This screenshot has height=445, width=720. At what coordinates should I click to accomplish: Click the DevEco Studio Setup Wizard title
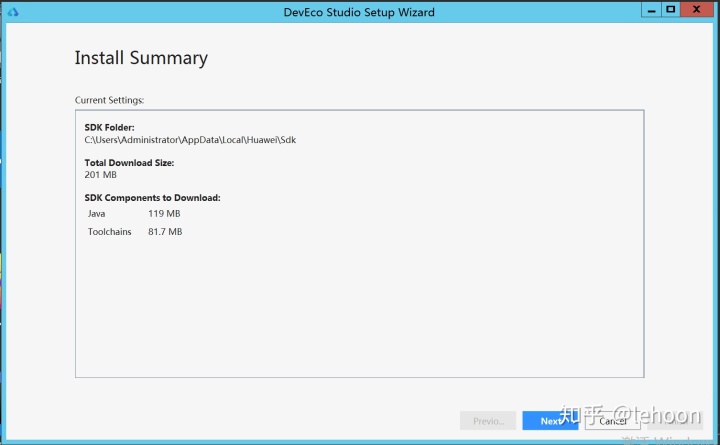coord(359,12)
